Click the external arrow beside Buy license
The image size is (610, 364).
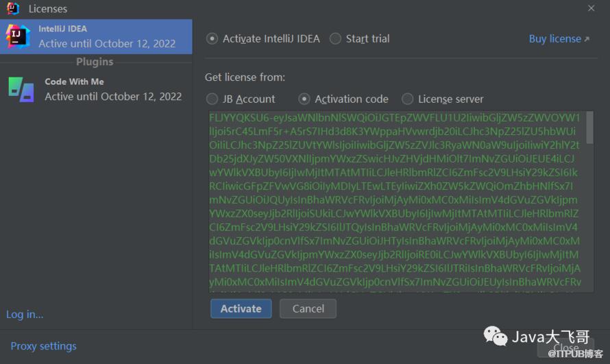coord(587,39)
